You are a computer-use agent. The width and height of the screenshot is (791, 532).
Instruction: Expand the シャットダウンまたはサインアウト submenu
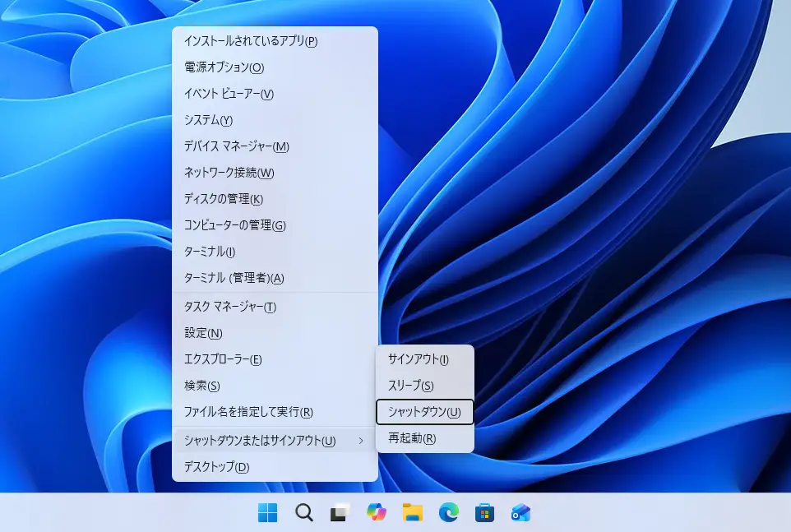tap(263, 441)
